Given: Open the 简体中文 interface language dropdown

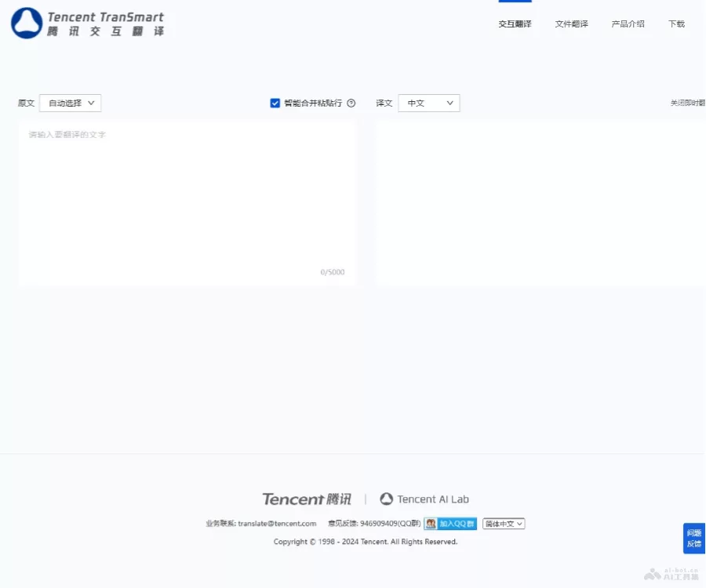Looking at the screenshot, I should click(504, 524).
